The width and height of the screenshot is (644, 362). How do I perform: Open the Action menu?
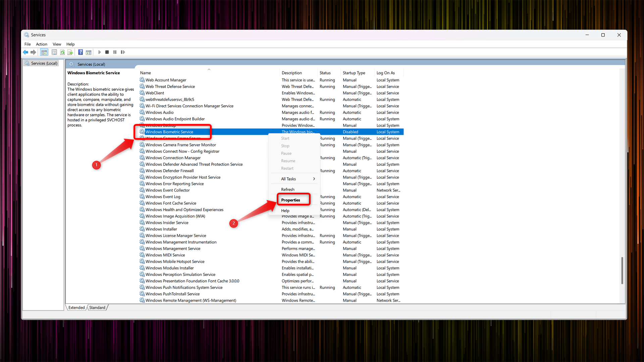[42, 44]
